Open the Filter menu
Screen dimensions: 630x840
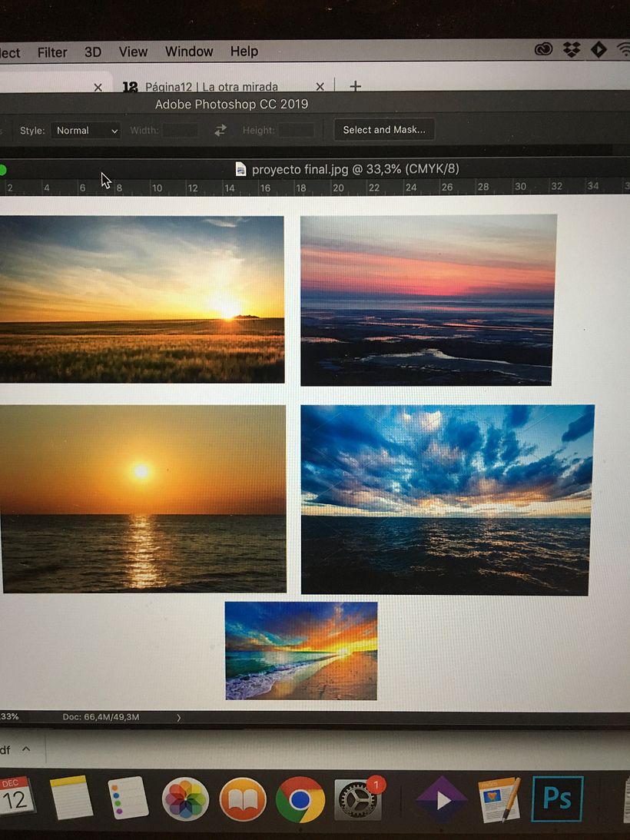52,52
